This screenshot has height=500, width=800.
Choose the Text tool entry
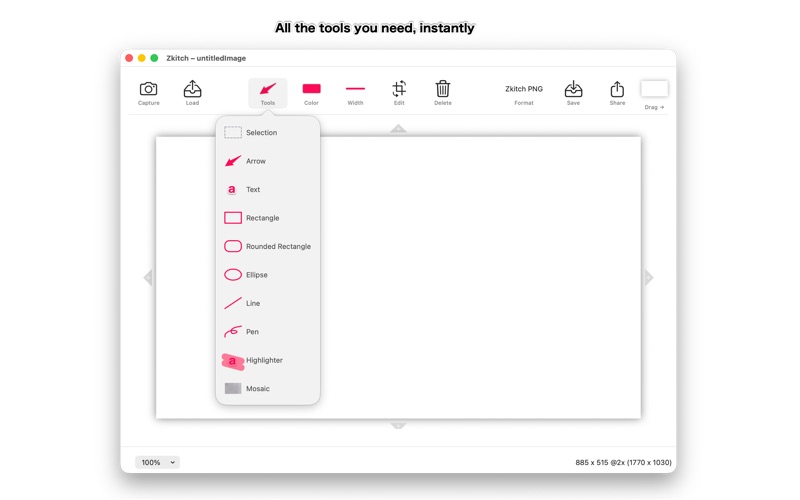268,190
